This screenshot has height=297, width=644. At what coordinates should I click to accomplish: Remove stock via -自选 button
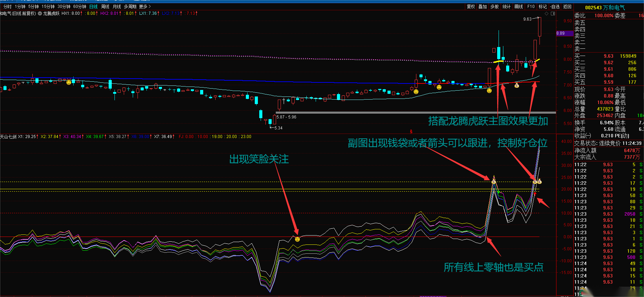coord(555,7)
